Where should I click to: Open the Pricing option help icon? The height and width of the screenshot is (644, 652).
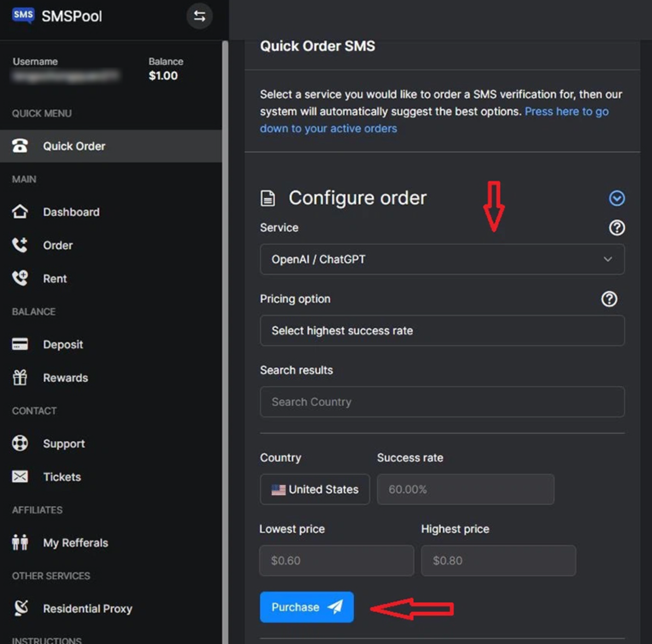(x=609, y=298)
